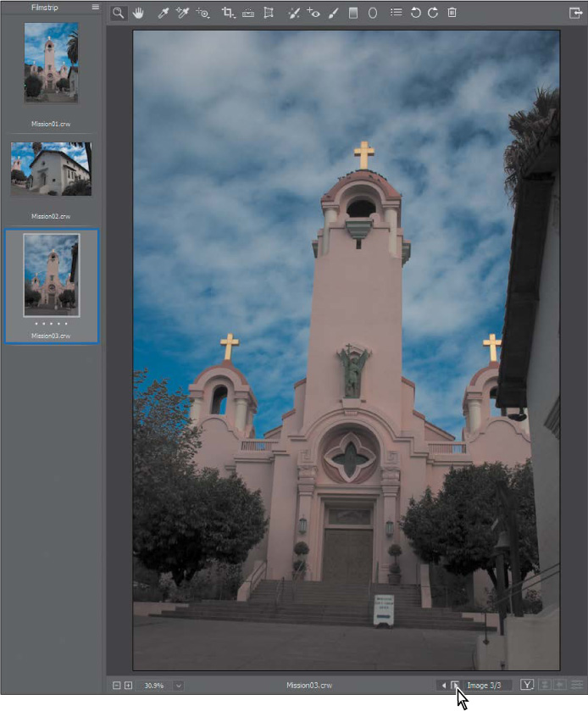Copy current settings to Before button

tap(560, 685)
